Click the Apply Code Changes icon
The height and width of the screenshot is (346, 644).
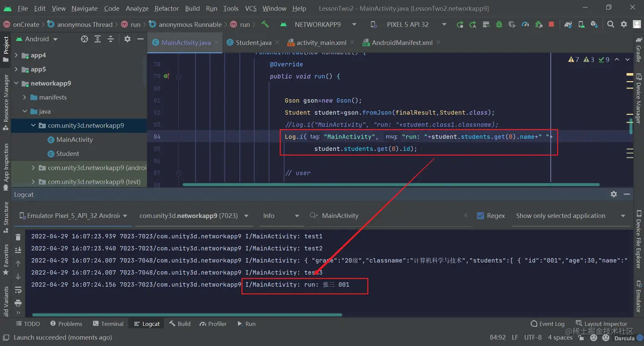pyautogui.click(x=473, y=24)
